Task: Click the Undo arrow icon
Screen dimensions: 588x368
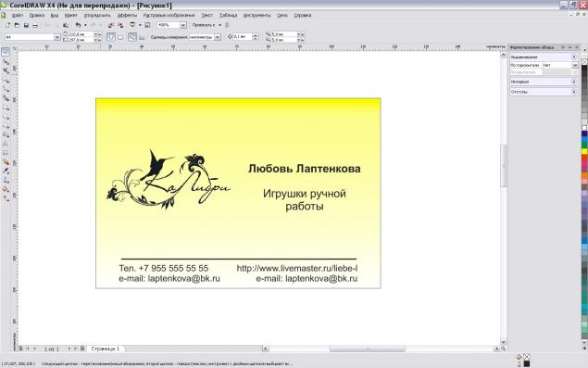Action: coord(78,25)
